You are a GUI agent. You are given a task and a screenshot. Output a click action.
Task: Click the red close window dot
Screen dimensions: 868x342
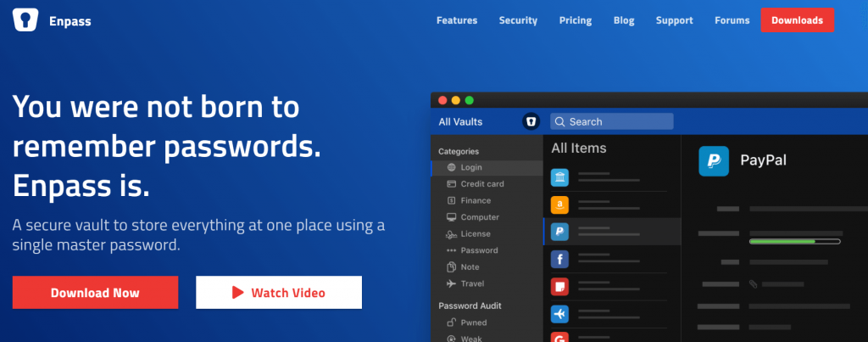pyautogui.click(x=442, y=100)
